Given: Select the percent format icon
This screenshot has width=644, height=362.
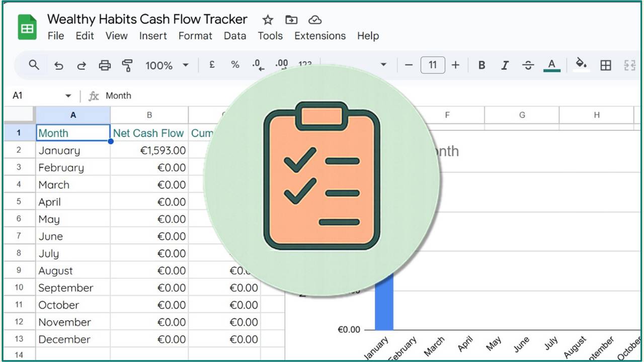Looking at the screenshot, I should click(234, 65).
